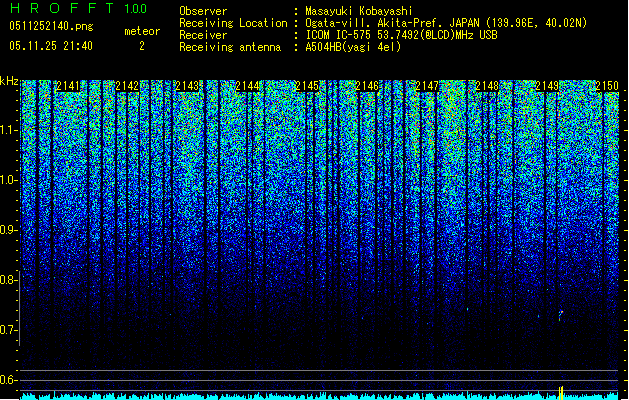Viewport: 629px width, 400px height.
Task: Click the 0.7 kHz axis label
Action: click(8, 330)
